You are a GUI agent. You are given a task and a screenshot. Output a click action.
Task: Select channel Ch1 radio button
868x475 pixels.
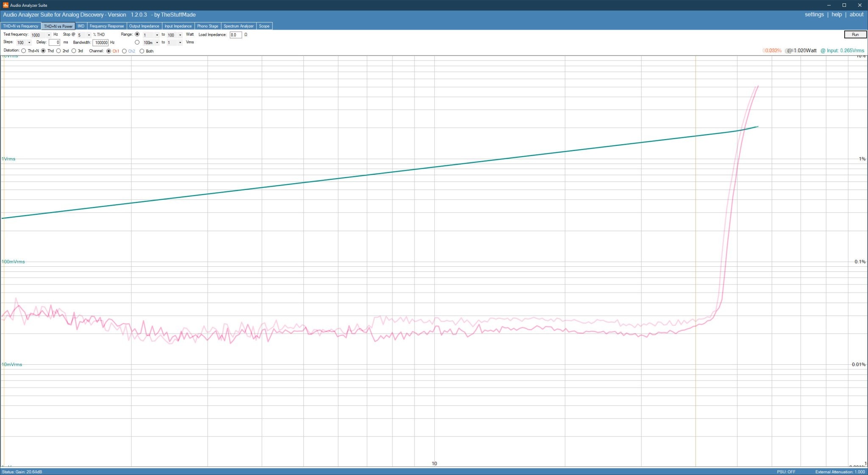tap(108, 51)
